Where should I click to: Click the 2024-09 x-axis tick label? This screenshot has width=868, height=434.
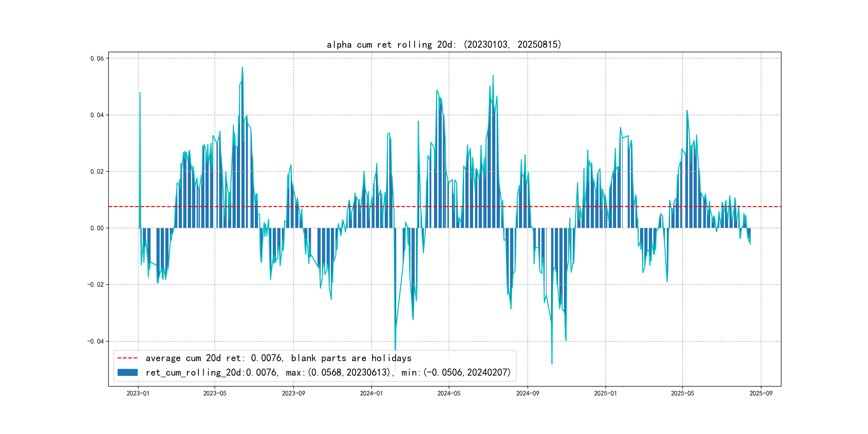coord(527,393)
